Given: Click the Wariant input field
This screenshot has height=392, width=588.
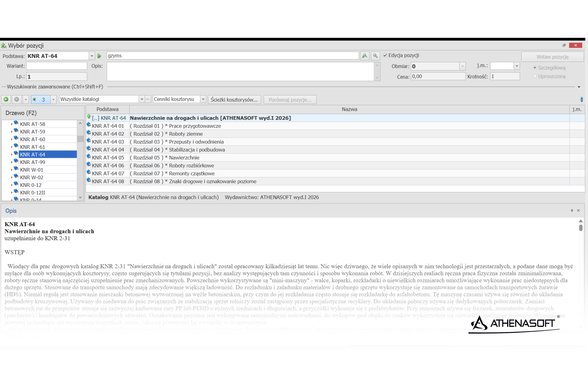Looking at the screenshot, I should tap(57, 66).
